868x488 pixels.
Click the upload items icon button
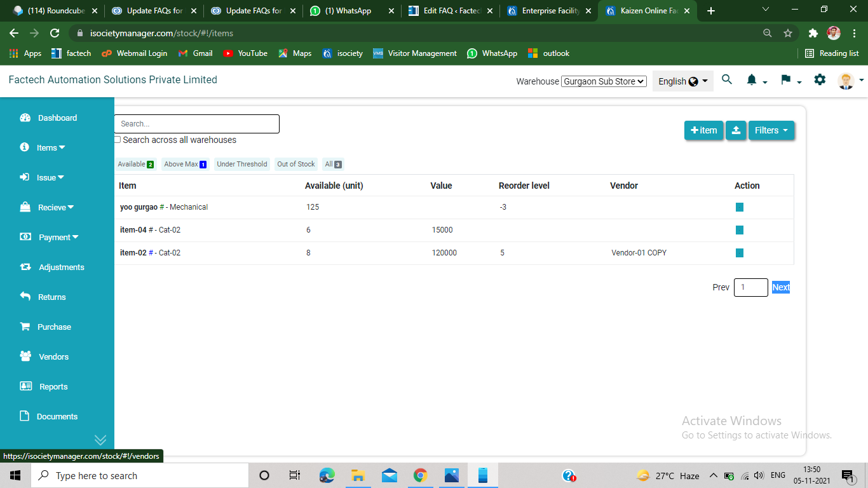tap(736, 130)
